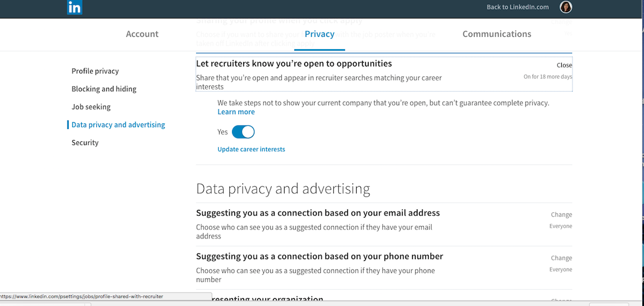Switch to the Communications tab
The height and width of the screenshot is (306, 644).
click(x=496, y=34)
